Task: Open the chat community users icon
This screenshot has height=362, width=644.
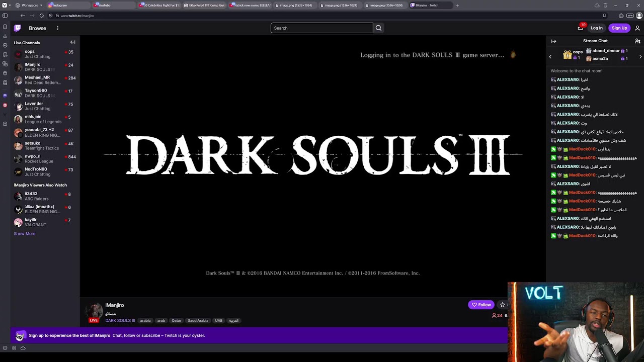Action: point(637,41)
